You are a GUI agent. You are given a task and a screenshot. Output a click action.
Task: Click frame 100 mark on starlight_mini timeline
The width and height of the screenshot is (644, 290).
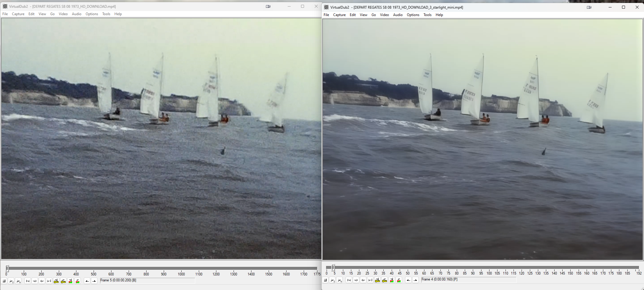[489, 268]
